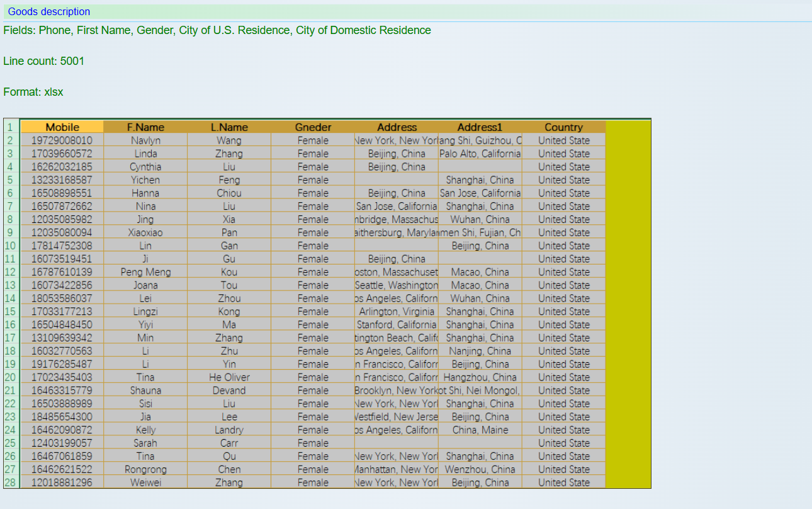812x509 pixels.
Task: Select the Mobile column header
Action: coord(62,127)
